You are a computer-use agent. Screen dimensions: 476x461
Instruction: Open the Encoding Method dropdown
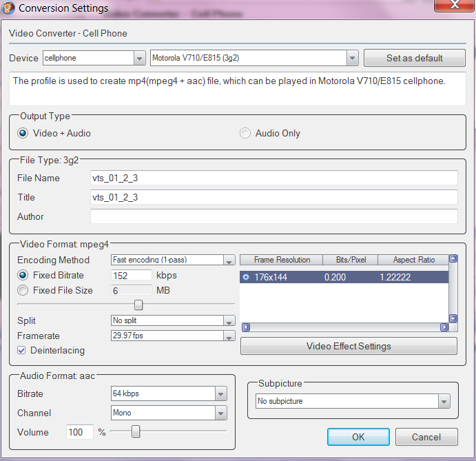tap(229, 260)
